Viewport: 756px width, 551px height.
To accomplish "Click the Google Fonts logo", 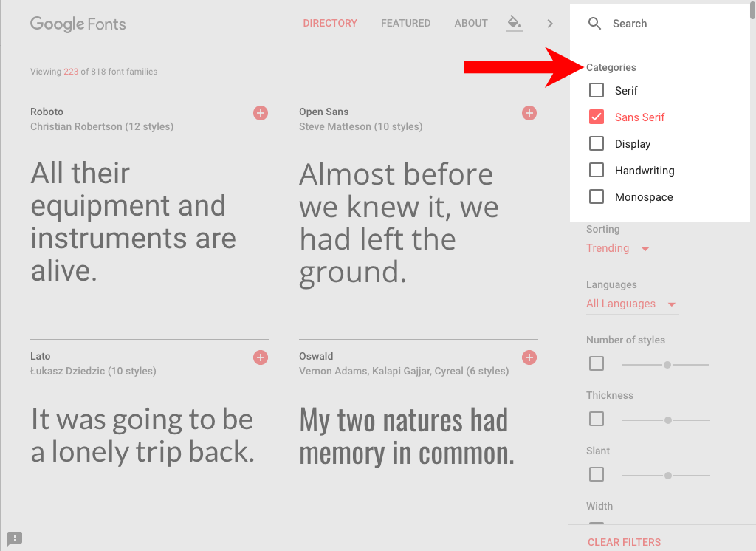I will pyautogui.click(x=78, y=24).
